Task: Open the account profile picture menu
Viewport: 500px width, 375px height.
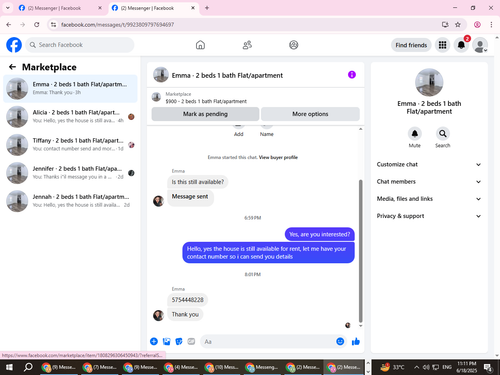Action: pyautogui.click(x=480, y=45)
